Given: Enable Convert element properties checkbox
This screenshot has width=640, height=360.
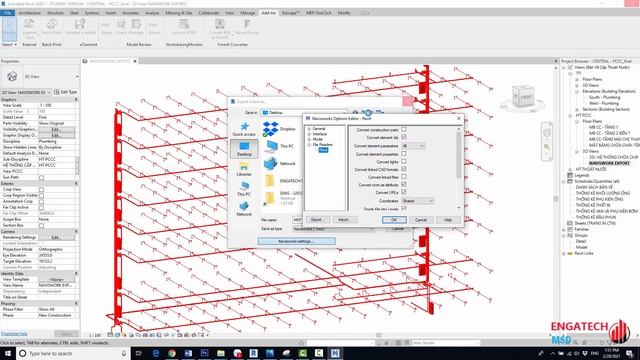Looking at the screenshot, I should pyautogui.click(x=404, y=154).
